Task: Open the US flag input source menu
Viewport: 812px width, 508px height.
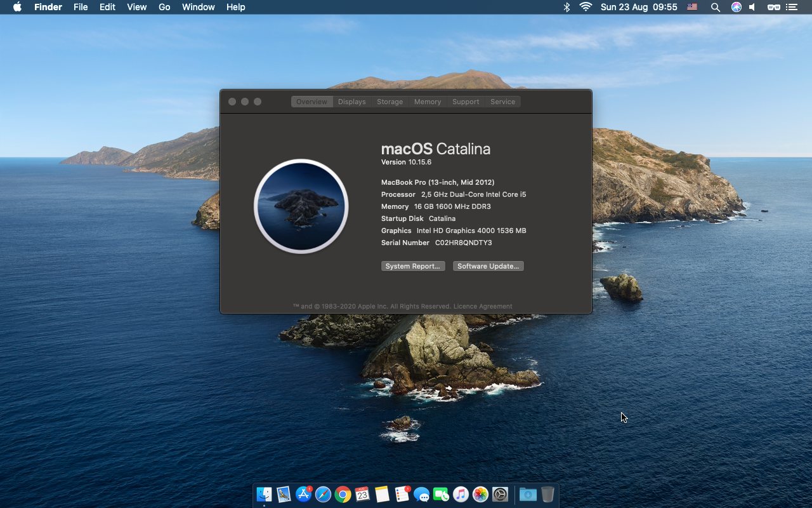Action: click(x=692, y=7)
